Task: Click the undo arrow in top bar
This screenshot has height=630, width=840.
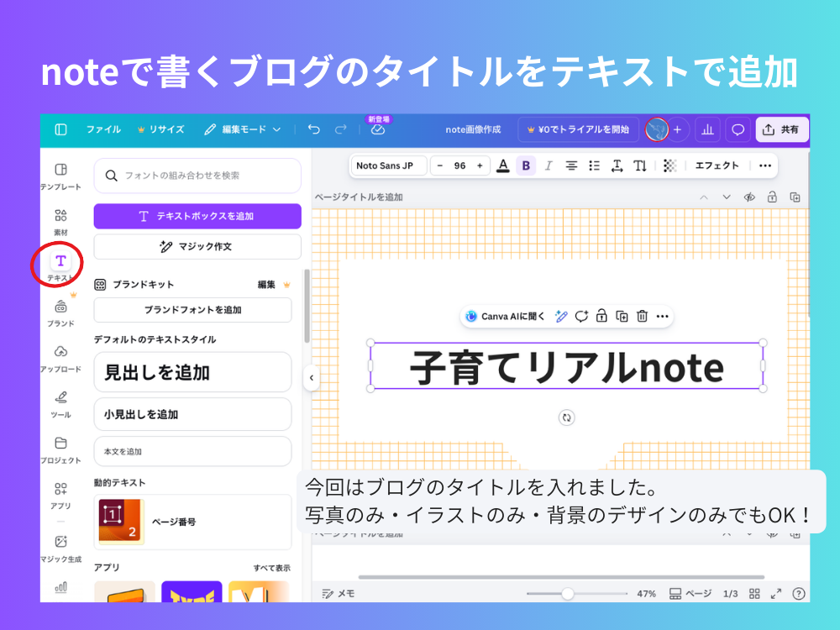Action: point(314,129)
